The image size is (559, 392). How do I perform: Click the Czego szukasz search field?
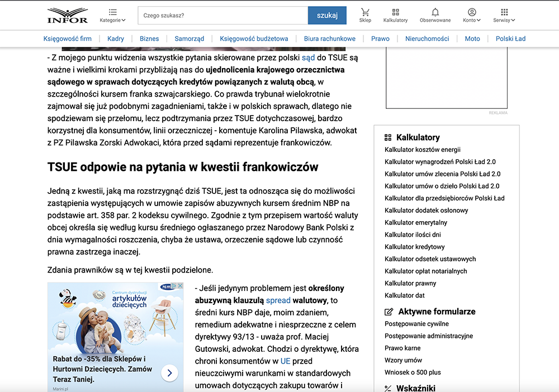(222, 16)
